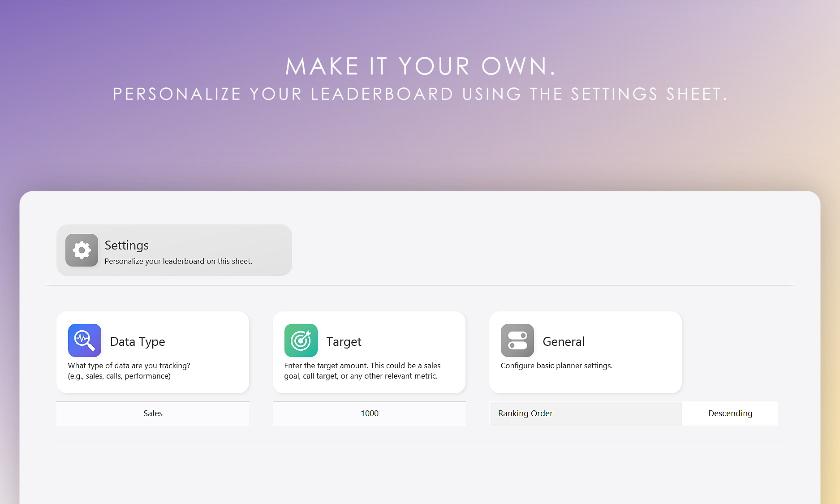Click the divider line under the Settings banner
Viewport: 840px width, 504px height.
pos(420,285)
